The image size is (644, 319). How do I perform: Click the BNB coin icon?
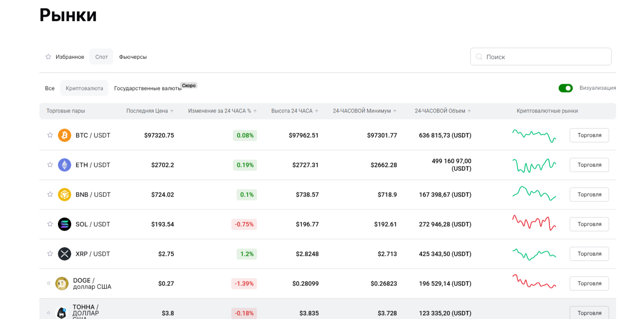(x=65, y=194)
